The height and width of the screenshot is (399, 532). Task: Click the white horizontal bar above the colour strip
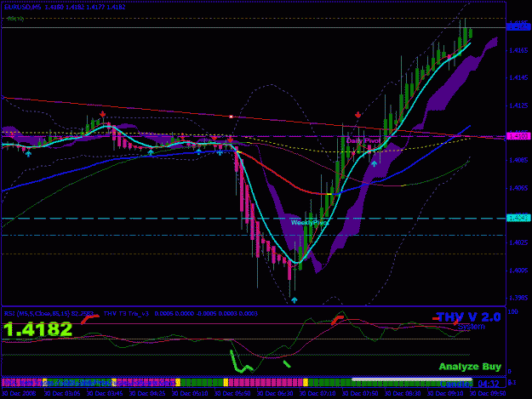point(412,379)
